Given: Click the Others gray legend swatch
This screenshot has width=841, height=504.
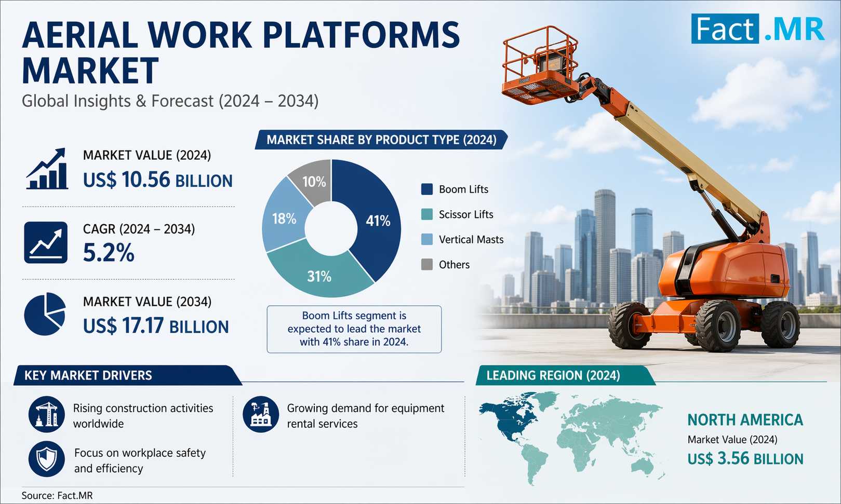Looking at the screenshot, I should [426, 265].
